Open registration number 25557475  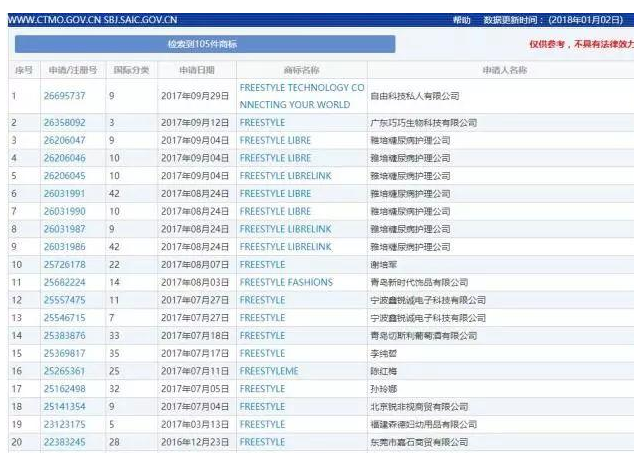click(64, 300)
